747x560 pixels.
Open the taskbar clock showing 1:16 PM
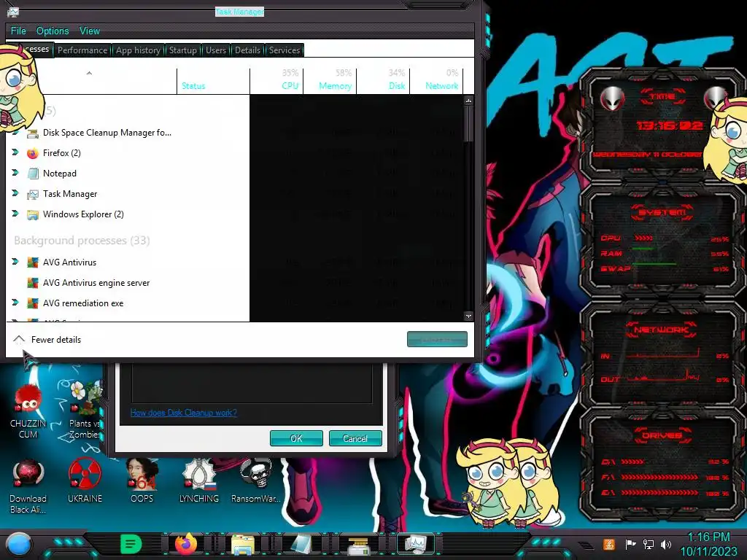tap(708, 544)
